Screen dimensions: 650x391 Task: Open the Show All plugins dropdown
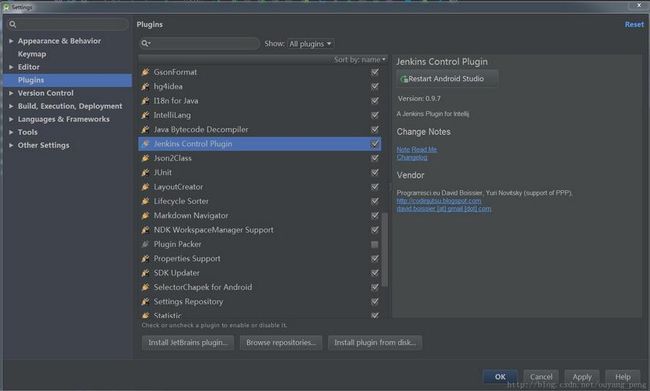311,44
